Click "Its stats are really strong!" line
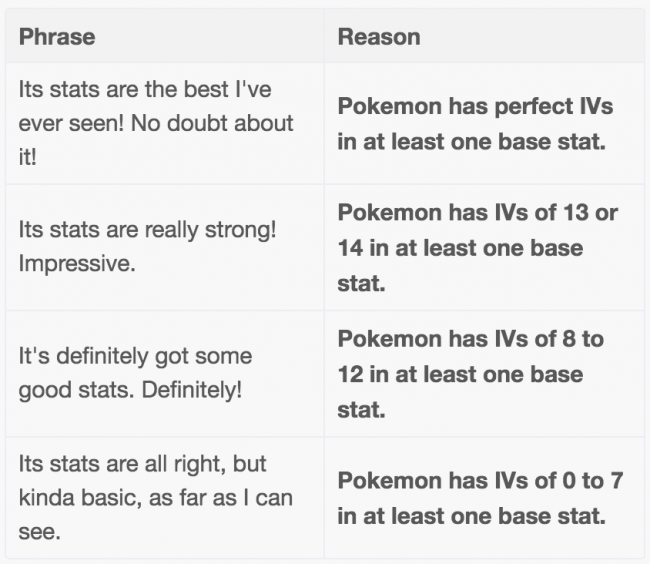650x564 pixels. point(148,230)
